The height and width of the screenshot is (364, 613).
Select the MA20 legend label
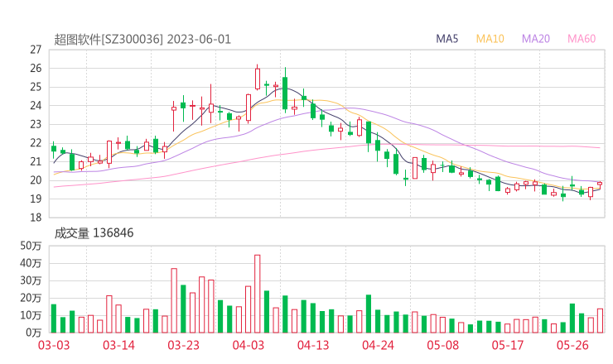pyautogui.click(x=536, y=39)
